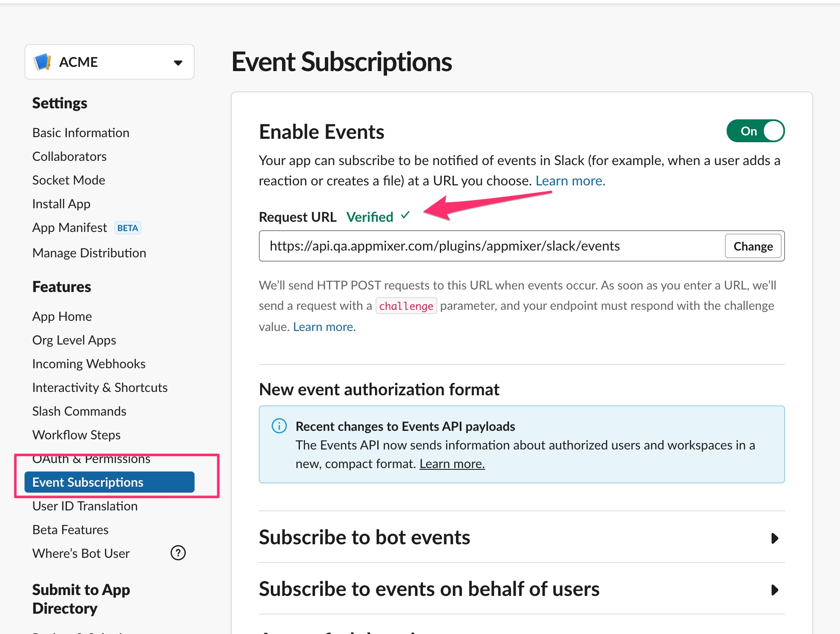This screenshot has height=634, width=840.
Task: Open Incoming Webhooks feature page
Action: coord(89,364)
